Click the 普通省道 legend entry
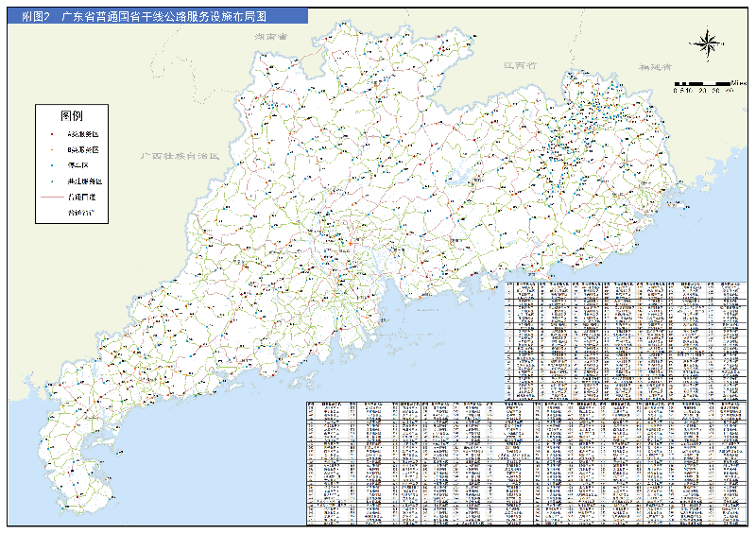756x534 pixels. pos(81,214)
